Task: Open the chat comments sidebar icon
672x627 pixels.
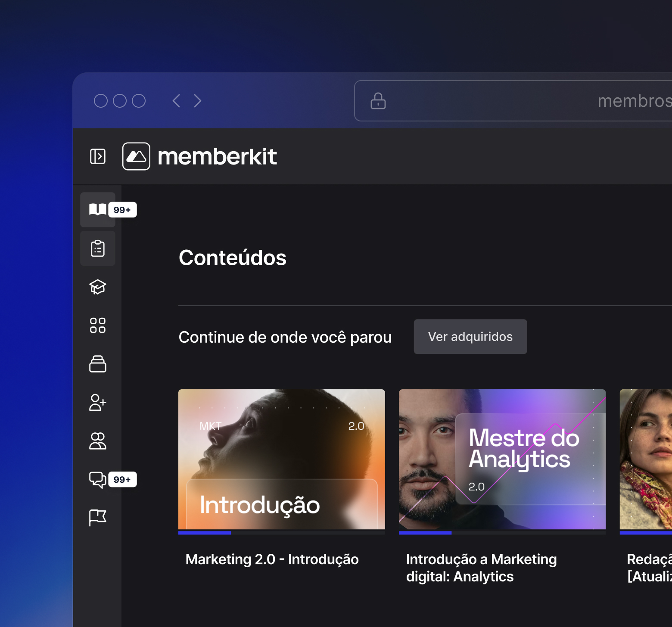Action: pyautogui.click(x=98, y=479)
